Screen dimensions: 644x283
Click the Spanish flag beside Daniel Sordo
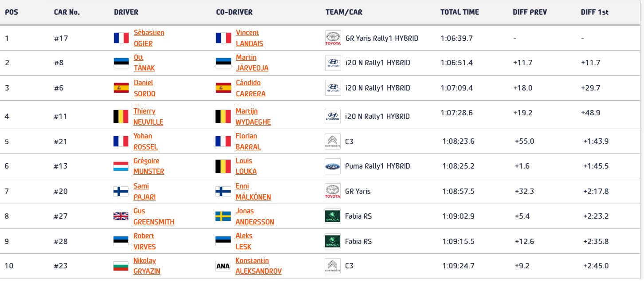tap(121, 88)
